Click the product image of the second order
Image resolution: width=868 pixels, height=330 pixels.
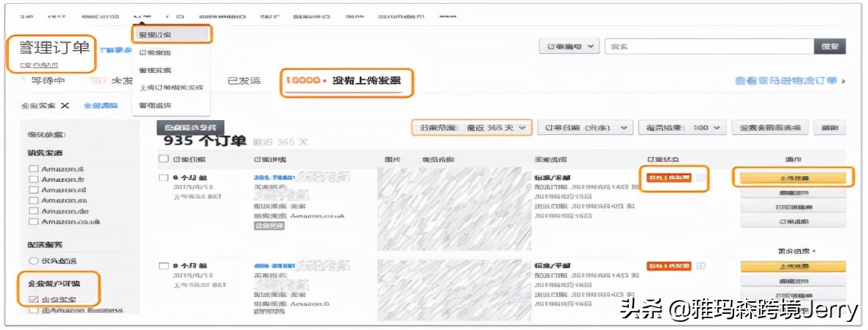(x=454, y=289)
